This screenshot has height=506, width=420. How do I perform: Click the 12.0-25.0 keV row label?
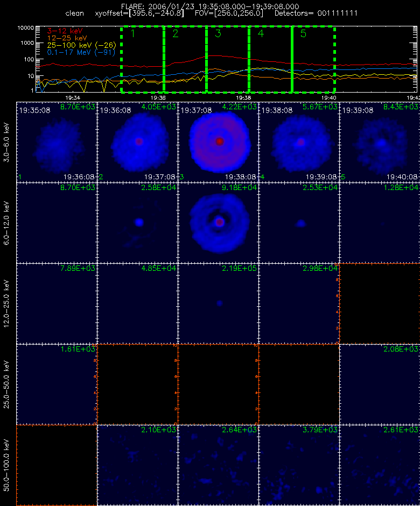pos(6,304)
